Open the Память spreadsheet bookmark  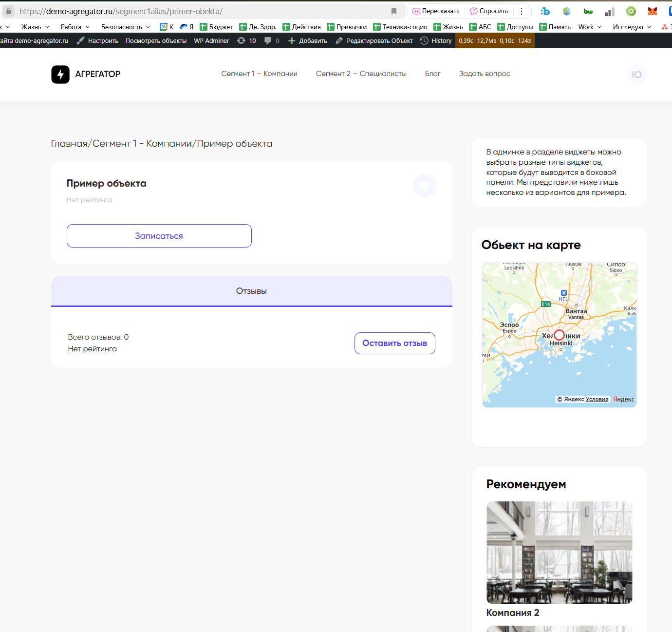tap(555, 27)
